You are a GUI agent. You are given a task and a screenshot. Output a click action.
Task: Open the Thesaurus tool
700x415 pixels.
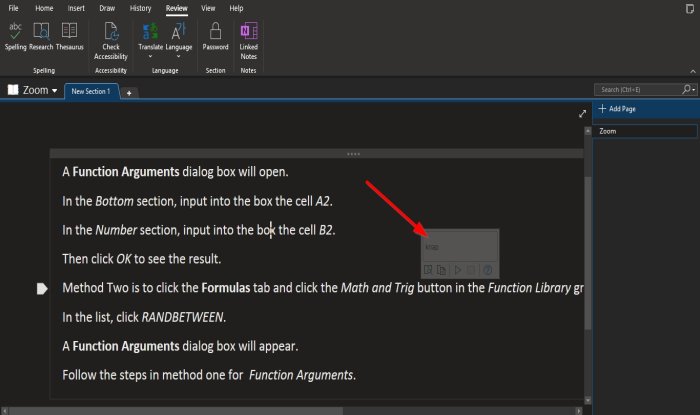(x=69, y=36)
